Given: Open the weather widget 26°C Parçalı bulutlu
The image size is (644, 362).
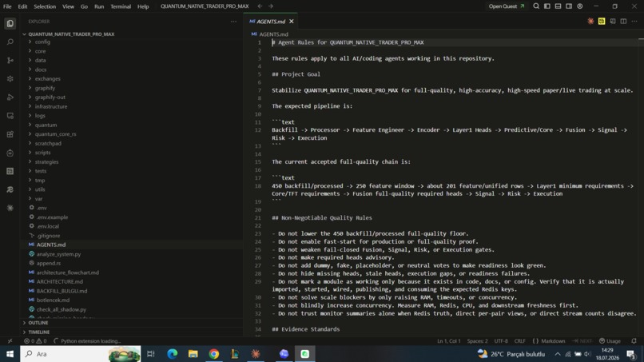Looking at the screenshot, I should pyautogui.click(x=511, y=354).
